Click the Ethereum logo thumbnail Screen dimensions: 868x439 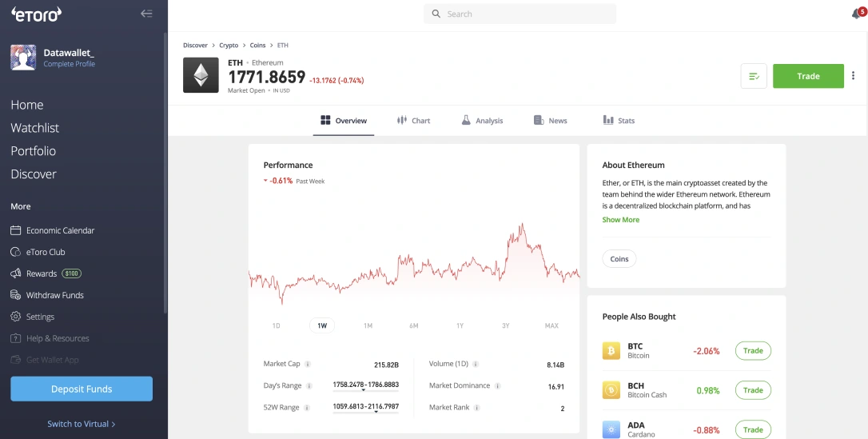201,75
